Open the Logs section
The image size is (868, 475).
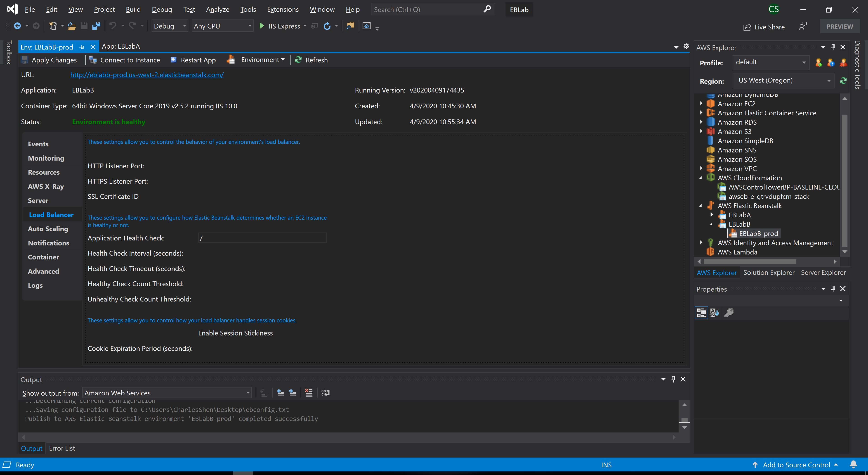click(35, 285)
